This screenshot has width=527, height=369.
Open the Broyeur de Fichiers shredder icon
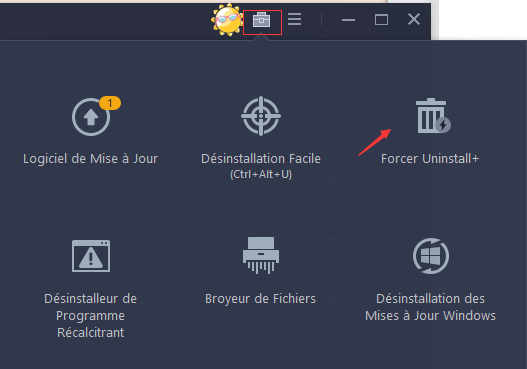[x=261, y=255]
